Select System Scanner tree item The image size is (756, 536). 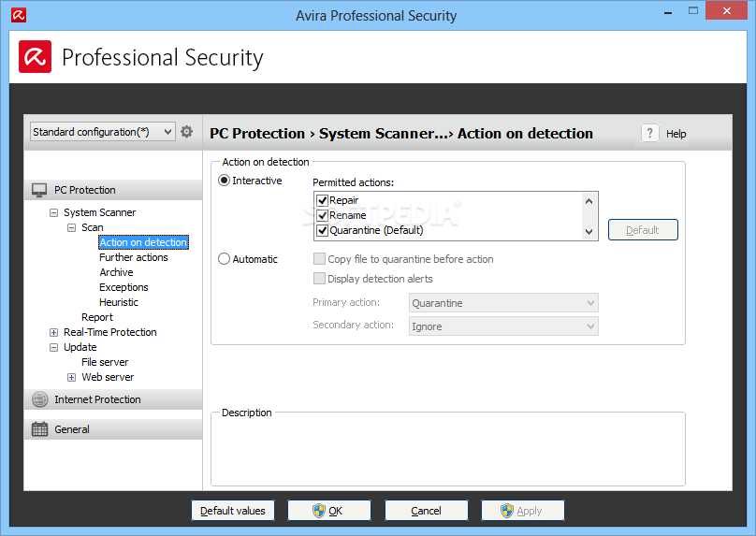click(99, 212)
